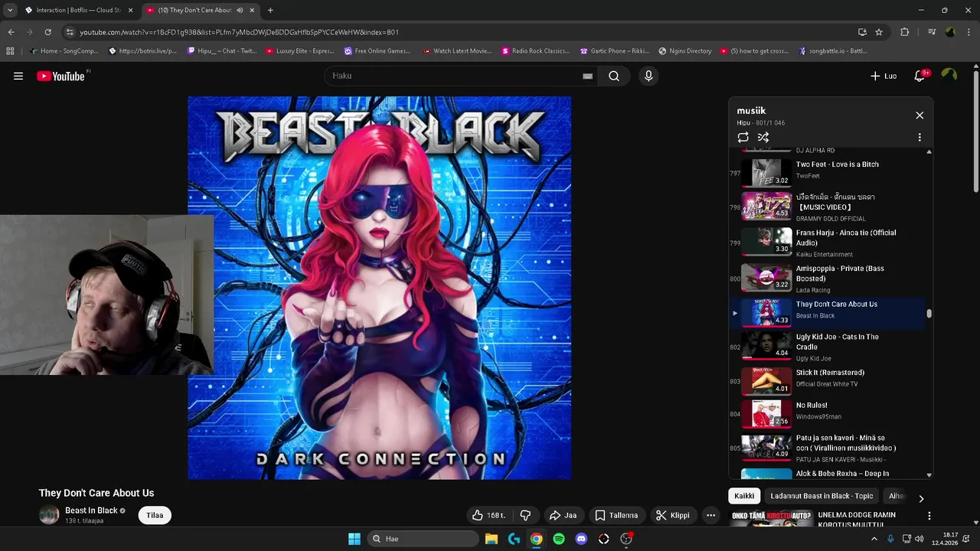The image size is (980, 551).
Task: Open playlist three-dot options menu
Action: point(920,137)
